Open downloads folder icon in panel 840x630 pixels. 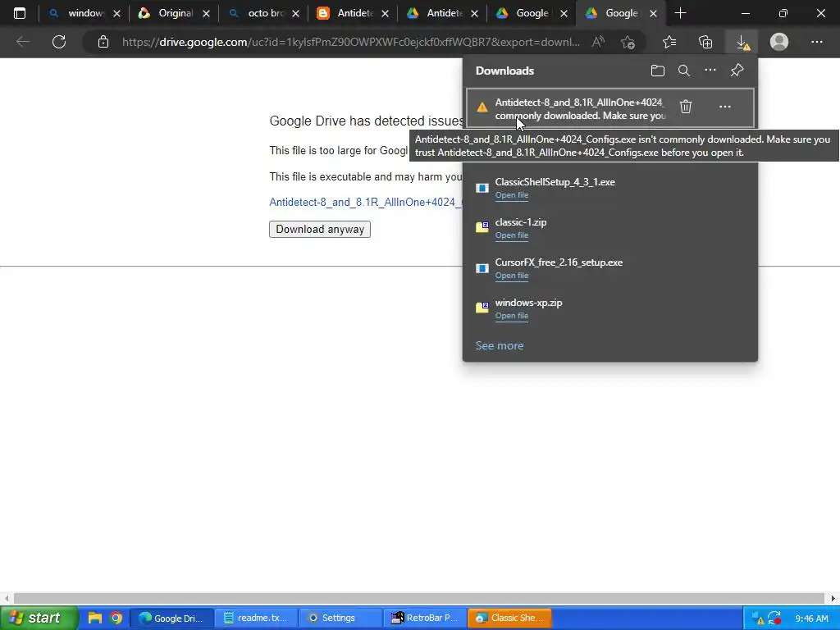point(658,71)
